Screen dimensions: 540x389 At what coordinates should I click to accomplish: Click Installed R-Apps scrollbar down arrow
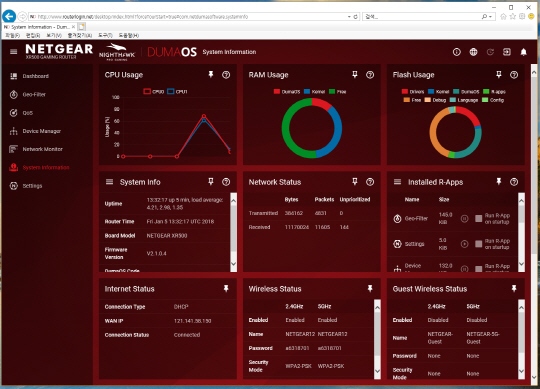[x=521, y=264]
